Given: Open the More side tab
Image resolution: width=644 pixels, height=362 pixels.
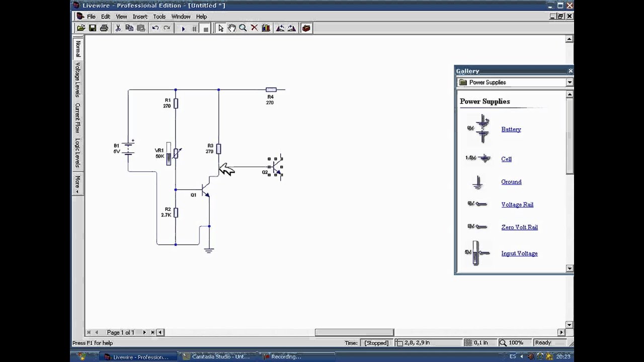Looking at the screenshot, I should click(x=77, y=184).
